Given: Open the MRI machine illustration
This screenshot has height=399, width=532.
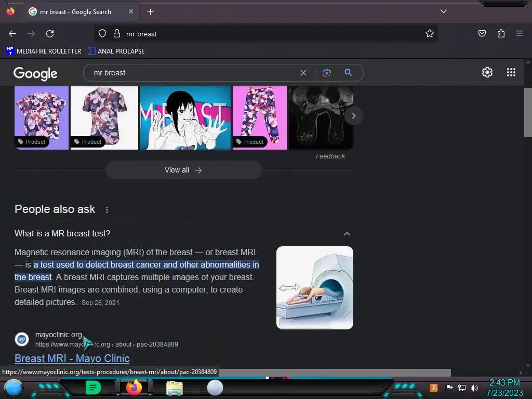Looking at the screenshot, I should [x=314, y=288].
